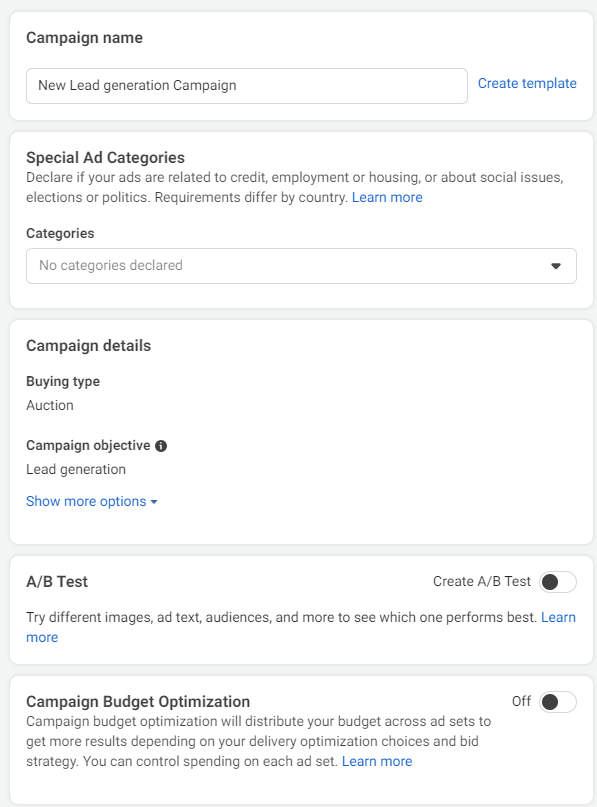Click the Campaign objective info icon
The width and height of the screenshot is (597, 807).
point(161,446)
